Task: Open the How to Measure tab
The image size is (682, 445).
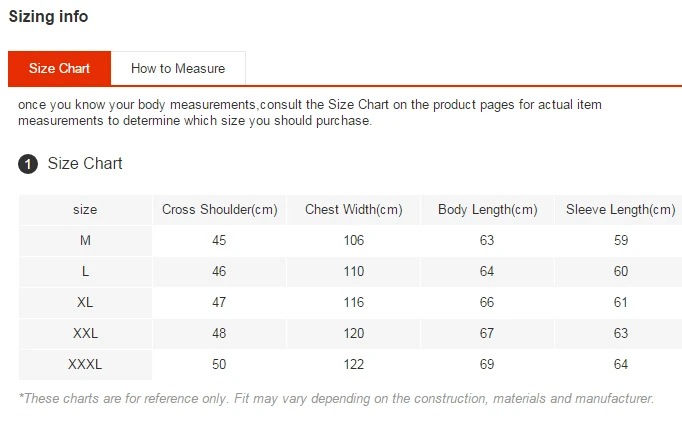Action: 178,68
